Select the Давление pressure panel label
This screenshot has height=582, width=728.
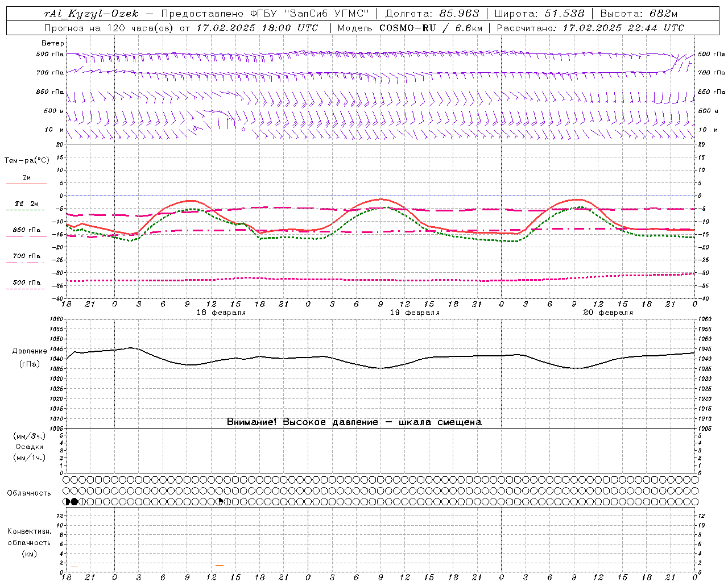(30, 351)
